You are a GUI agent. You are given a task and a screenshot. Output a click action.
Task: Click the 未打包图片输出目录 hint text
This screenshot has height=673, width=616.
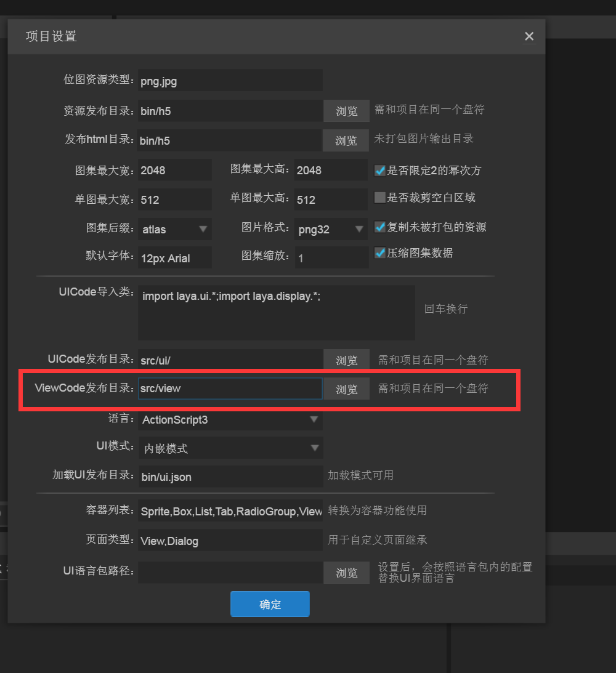tap(424, 139)
